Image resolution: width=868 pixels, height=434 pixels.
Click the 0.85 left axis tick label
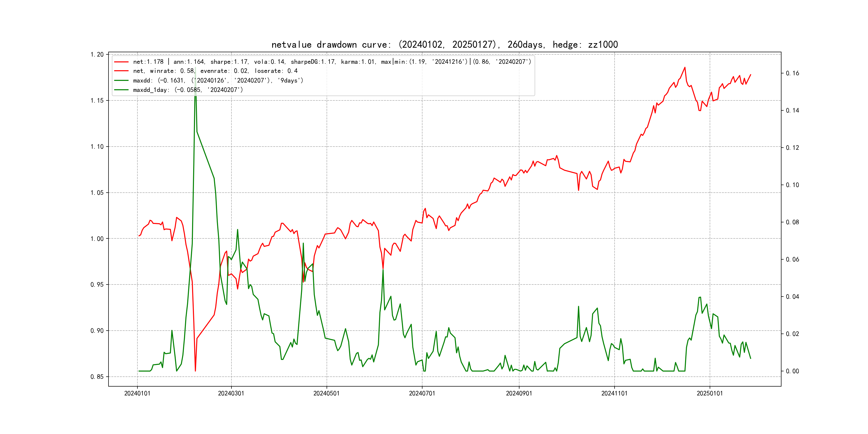point(97,377)
